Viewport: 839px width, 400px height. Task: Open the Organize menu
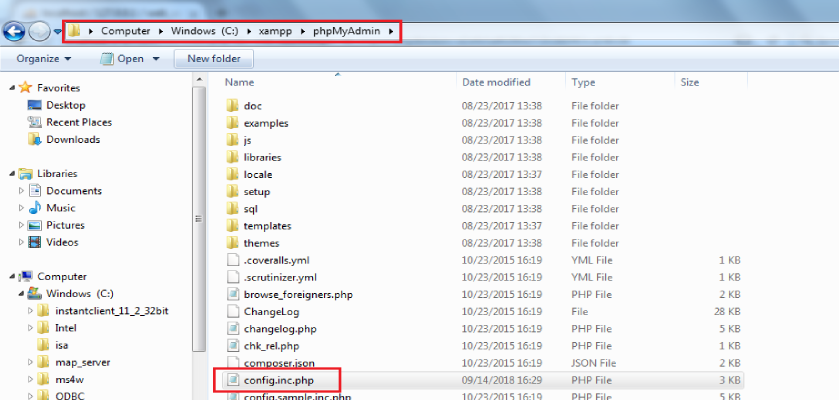(x=44, y=59)
